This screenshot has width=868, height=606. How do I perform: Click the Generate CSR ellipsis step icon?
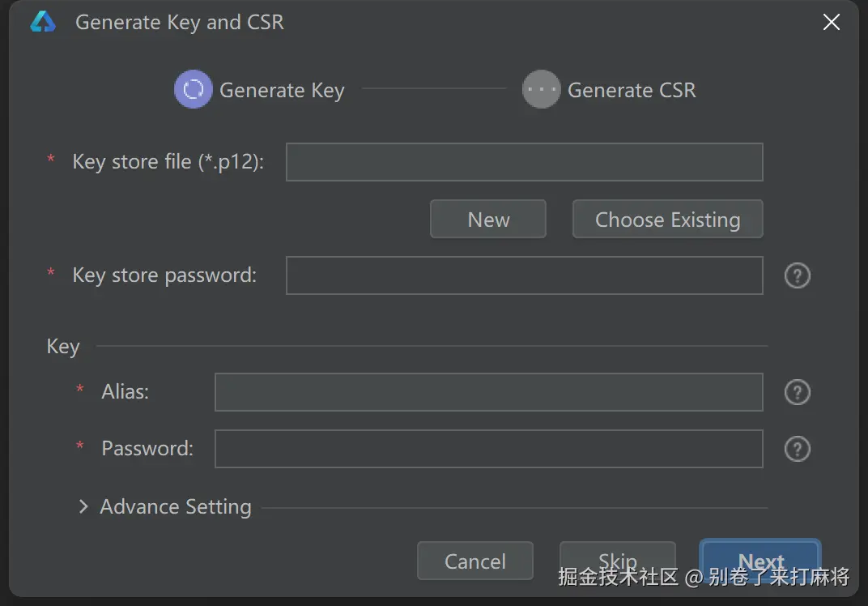click(x=541, y=90)
